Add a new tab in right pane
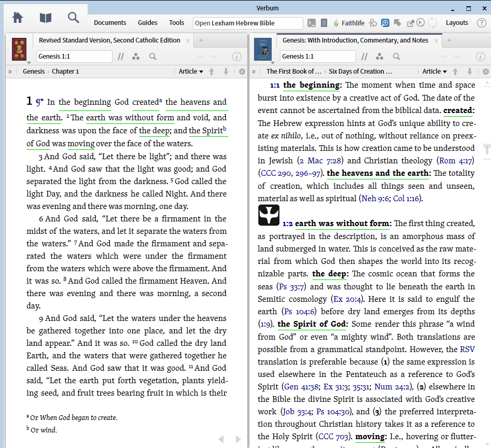Viewport: 491px width, 448px height. click(x=449, y=40)
